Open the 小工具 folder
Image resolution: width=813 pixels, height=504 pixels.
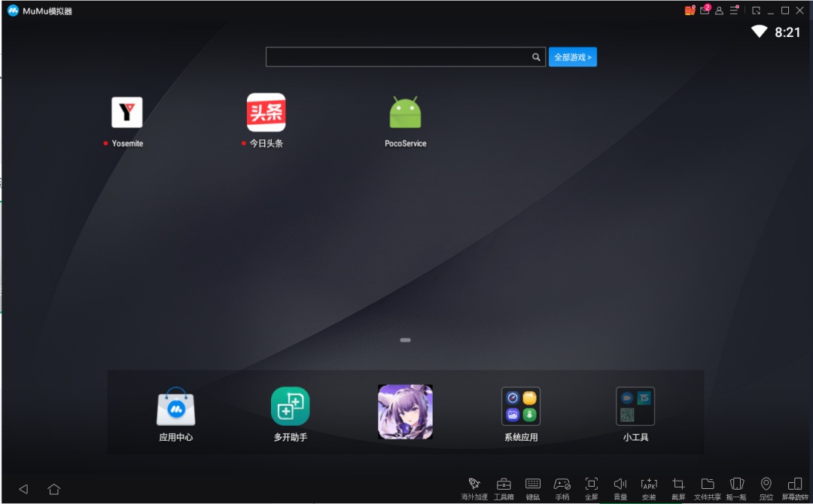[635, 407]
